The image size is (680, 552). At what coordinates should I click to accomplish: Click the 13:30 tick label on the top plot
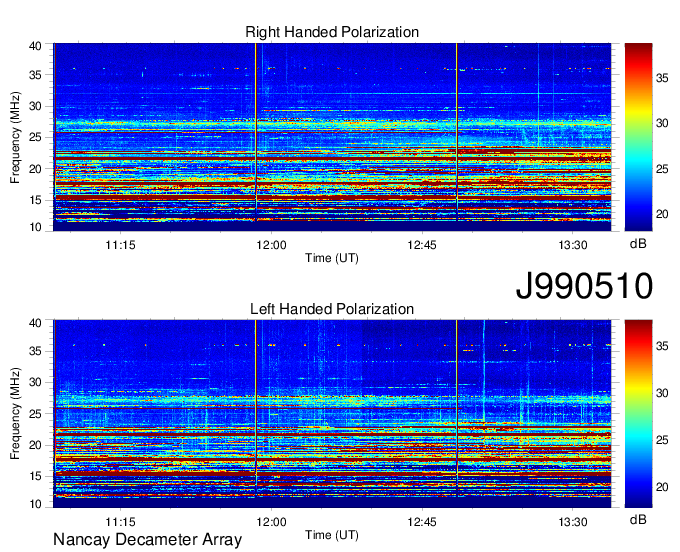(573, 245)
